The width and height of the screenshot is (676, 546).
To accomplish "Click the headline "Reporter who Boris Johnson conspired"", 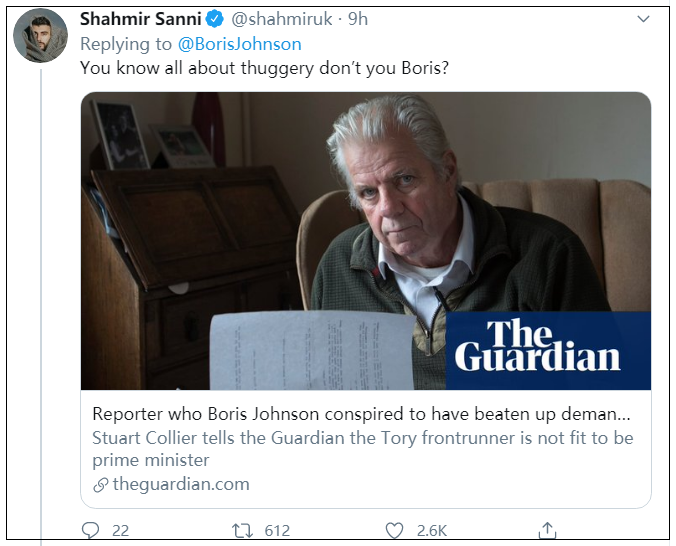I will click(x=362, y=414).
